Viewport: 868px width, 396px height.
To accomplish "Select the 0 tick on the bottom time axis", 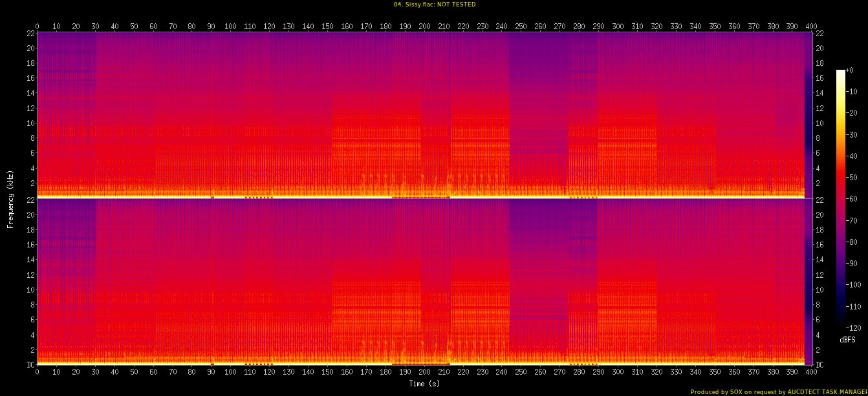I will click(38, 373).
